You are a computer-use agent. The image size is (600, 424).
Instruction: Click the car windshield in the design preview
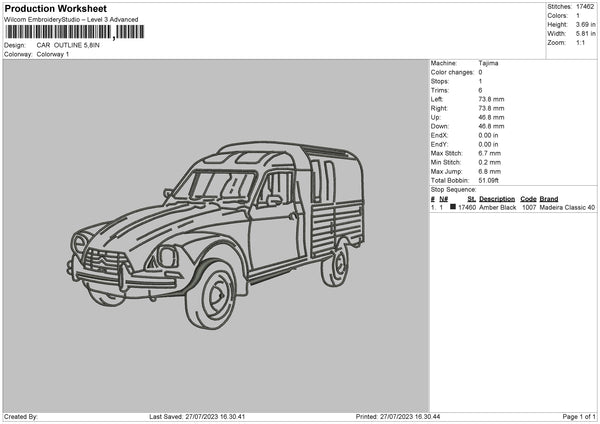point(222,186)
